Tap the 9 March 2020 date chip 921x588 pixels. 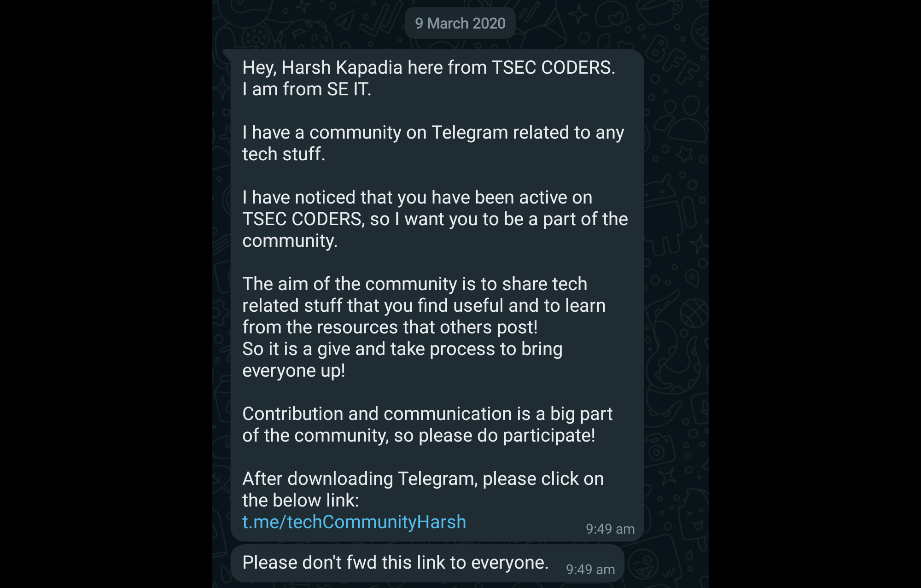tap(460, 23)
